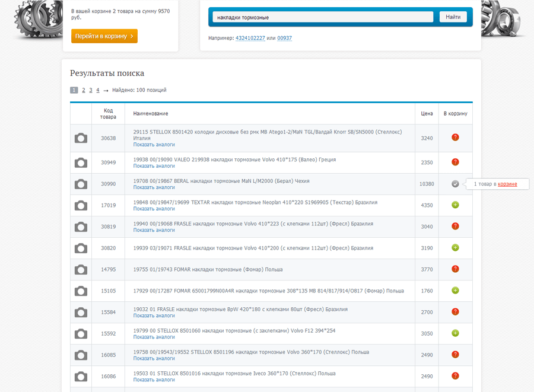Screen dimensions: 534x392
Task: Click Результаты поиска heading
Action: click(x=107, y=73)
